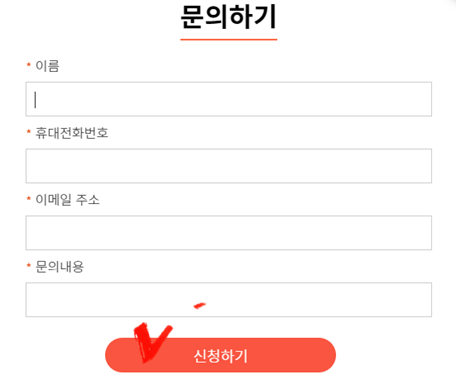Click the required asterisk beside 이메일 주소
Viewport: 456px width, 384px height.
point(29,198)
